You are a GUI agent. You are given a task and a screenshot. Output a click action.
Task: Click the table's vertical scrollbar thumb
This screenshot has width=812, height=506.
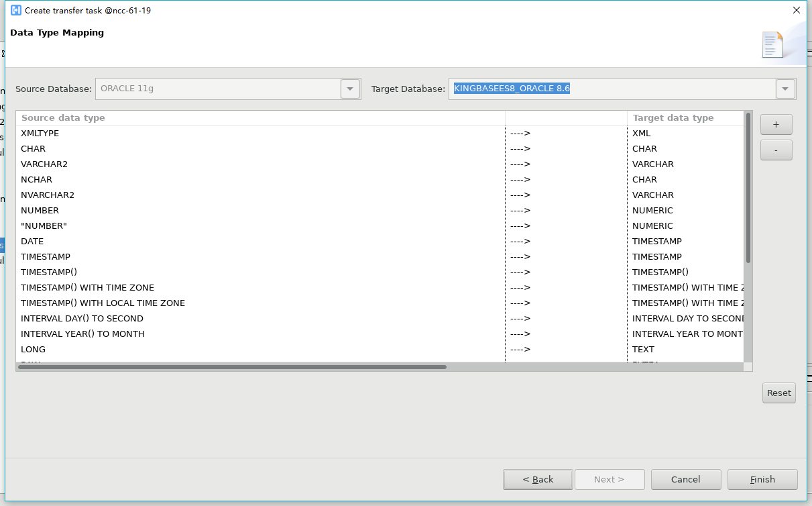pyautogui.click(x=748, y=187)
